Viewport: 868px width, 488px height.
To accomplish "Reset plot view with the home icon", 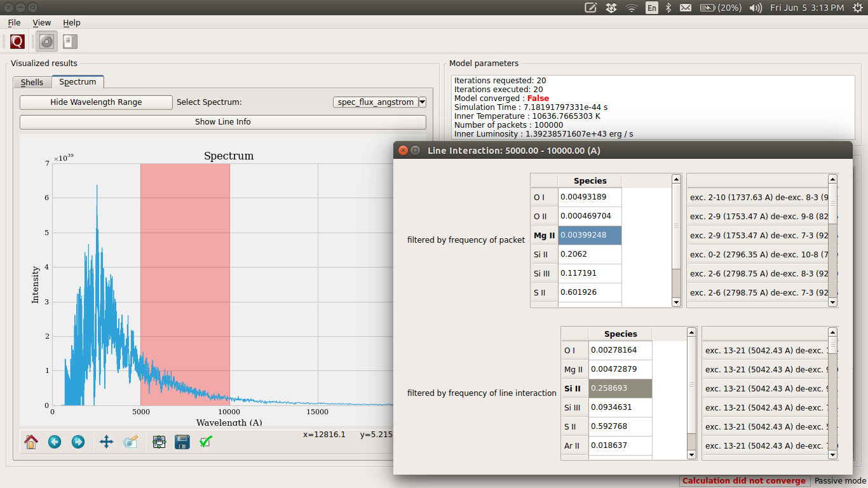I will click(31, 442).
